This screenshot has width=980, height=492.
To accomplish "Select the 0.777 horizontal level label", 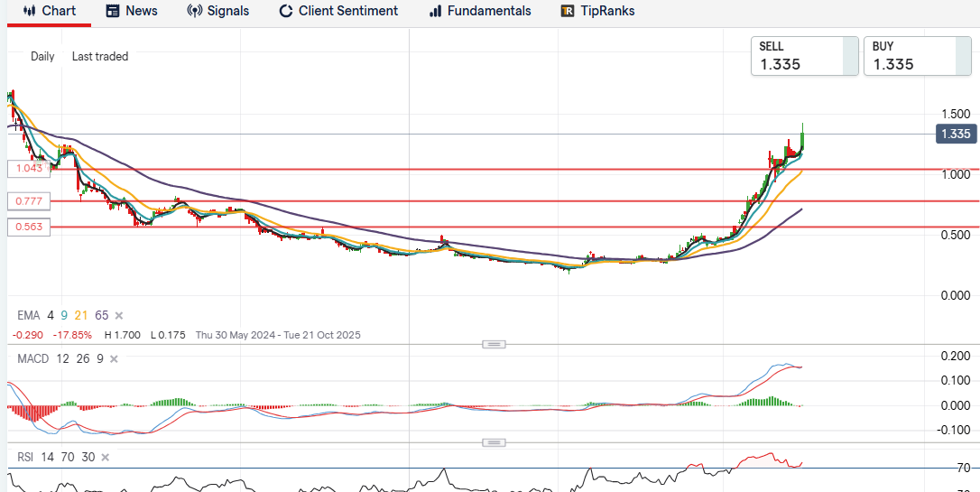I will (x=28, y=200).
